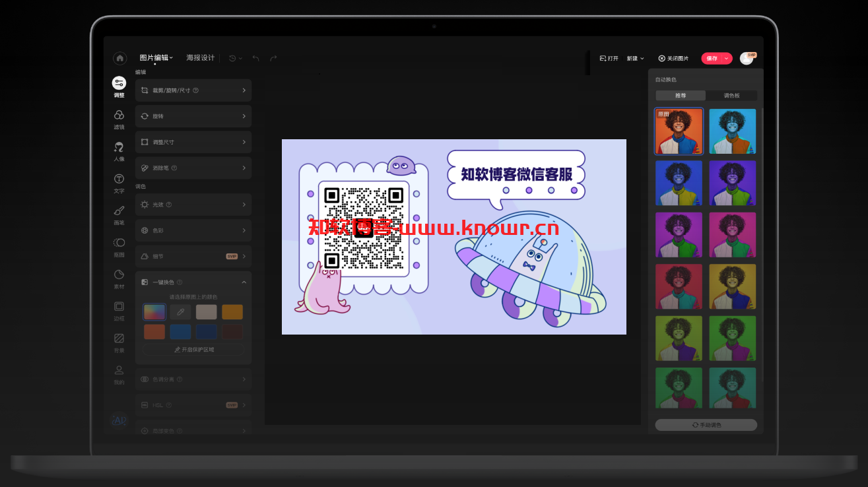Click help icon next to 消除笔

coord(174,168)
